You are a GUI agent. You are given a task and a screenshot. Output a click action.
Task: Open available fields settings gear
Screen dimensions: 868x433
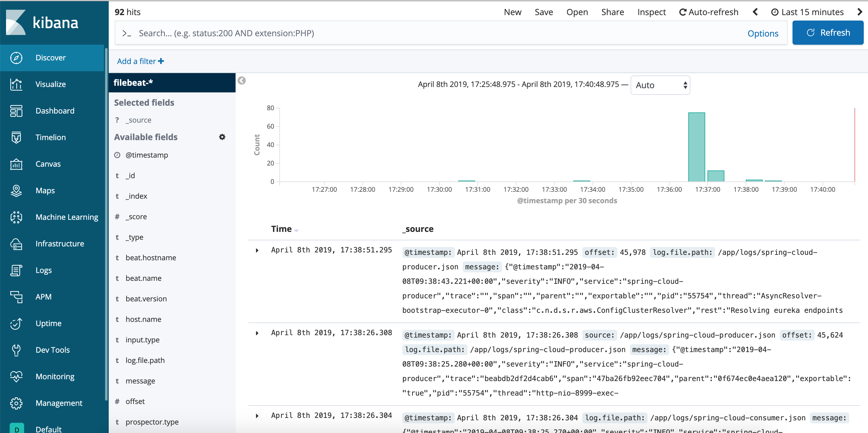(222, 137)
